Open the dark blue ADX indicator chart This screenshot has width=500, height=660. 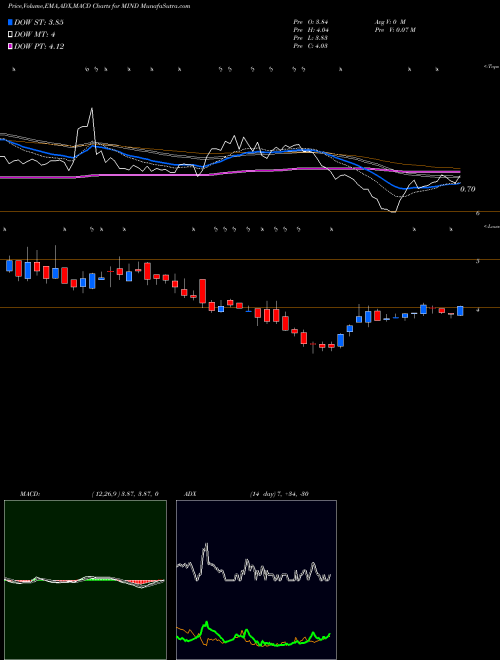click(256, 580)
